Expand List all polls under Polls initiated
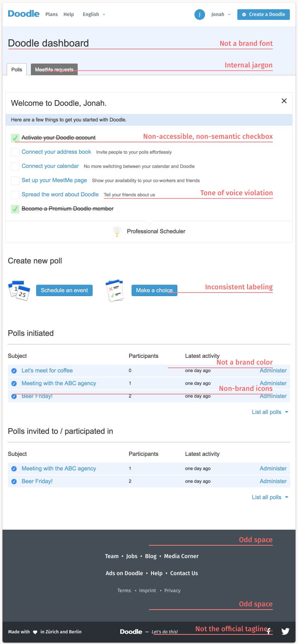The image size is (298, 644). coord(270,412)
